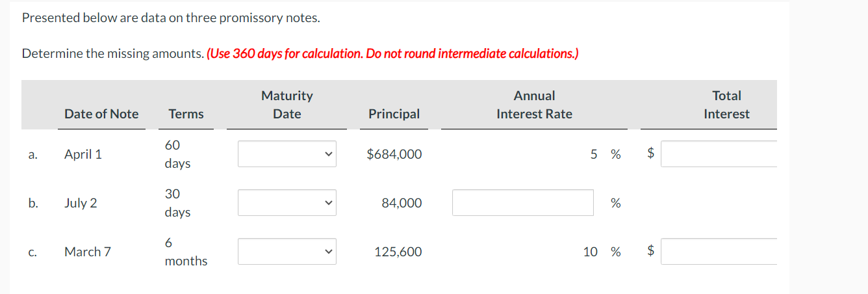Click the April 1 note date
This screenshot has width=868, height=294.
pyautogui.click(x=83, y=154)
